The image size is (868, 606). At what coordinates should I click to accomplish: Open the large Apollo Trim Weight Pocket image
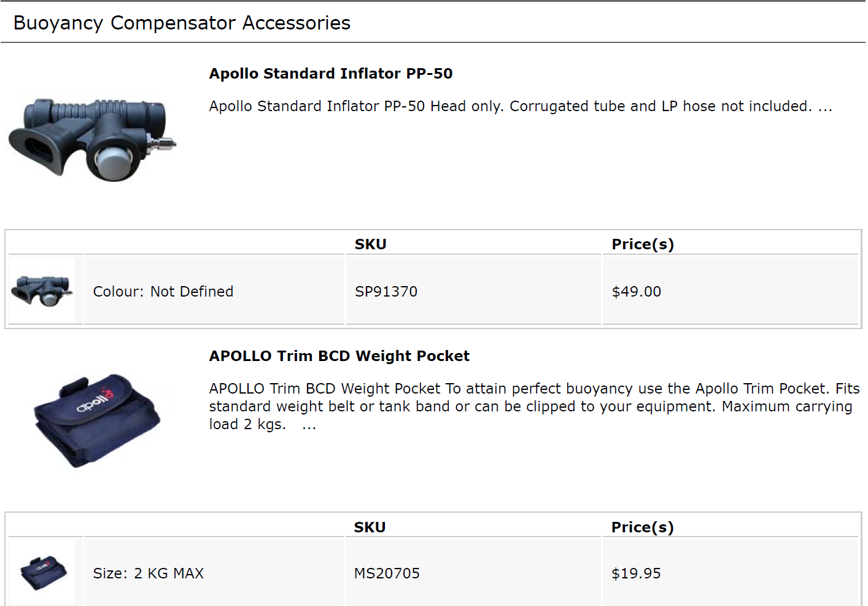97,421
